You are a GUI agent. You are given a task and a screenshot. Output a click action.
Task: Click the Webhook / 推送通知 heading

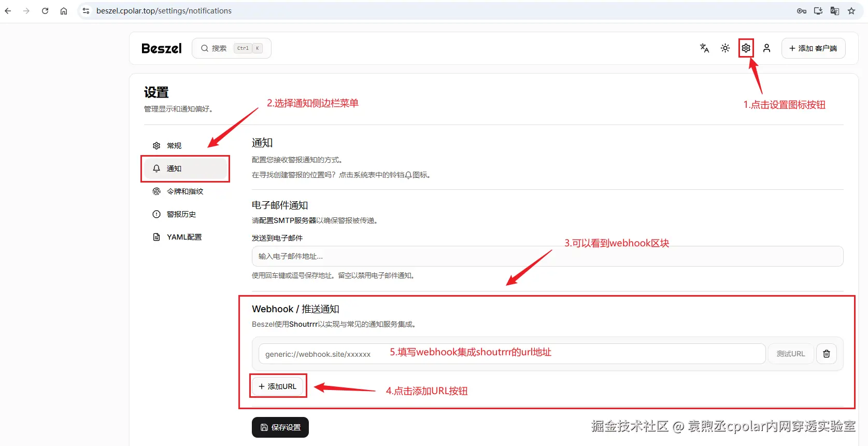click(295, 309)
